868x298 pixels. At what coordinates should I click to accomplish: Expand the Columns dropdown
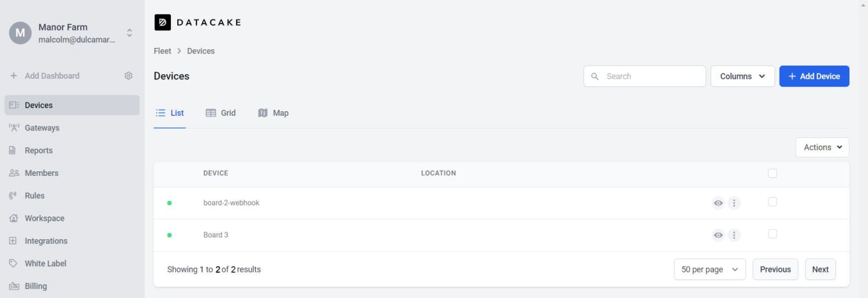pyautogui.click(x=743, y=76)
